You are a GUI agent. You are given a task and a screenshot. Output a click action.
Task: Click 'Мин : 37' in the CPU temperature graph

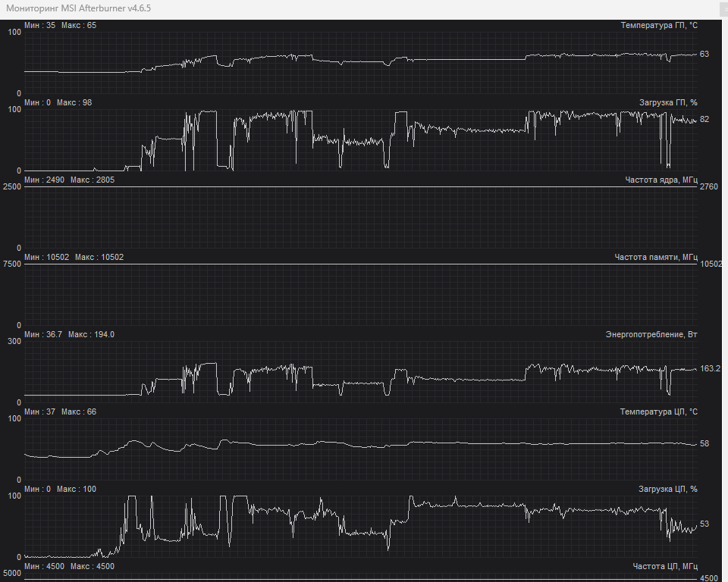point(40,412)
